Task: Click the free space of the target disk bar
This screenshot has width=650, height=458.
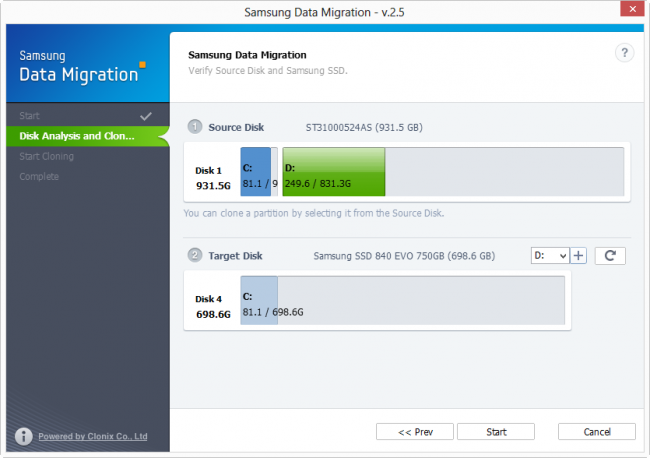Action: pyautogui.click(x=421, y=300)
